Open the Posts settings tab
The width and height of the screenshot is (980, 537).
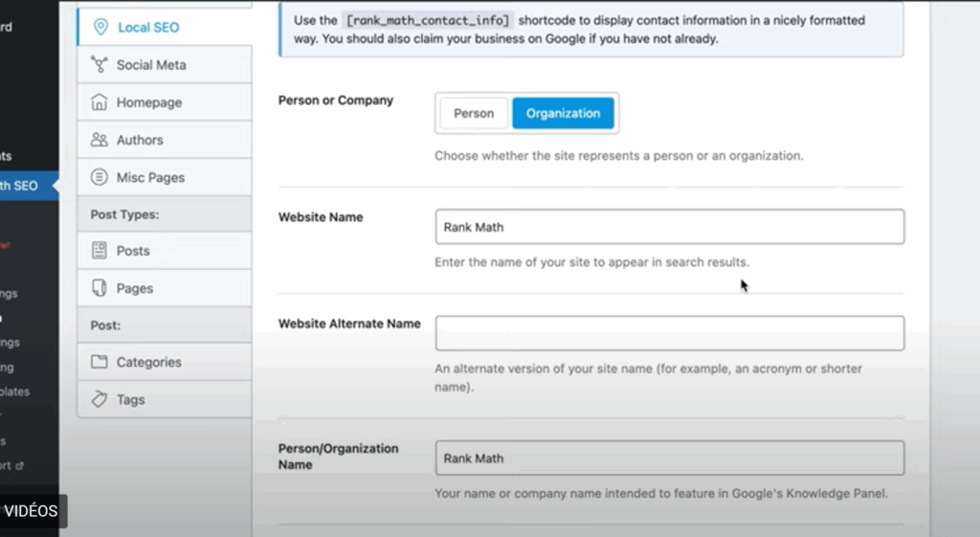(165, 251)
